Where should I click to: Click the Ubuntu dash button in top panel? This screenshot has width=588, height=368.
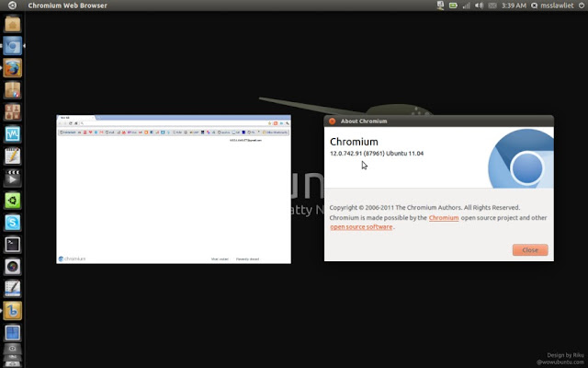point(12,6)
